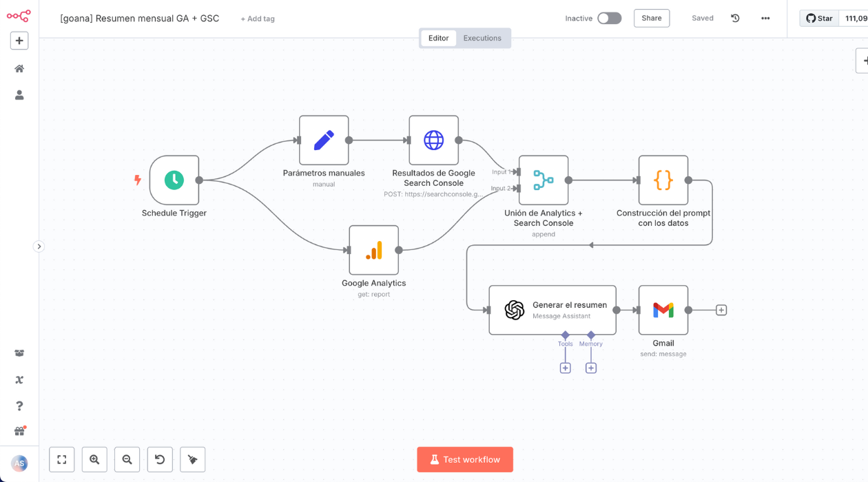Click the Parámetros manuales pencil node
The height and width of the screenshot is (482, 868).
click(x=324, y=140)
